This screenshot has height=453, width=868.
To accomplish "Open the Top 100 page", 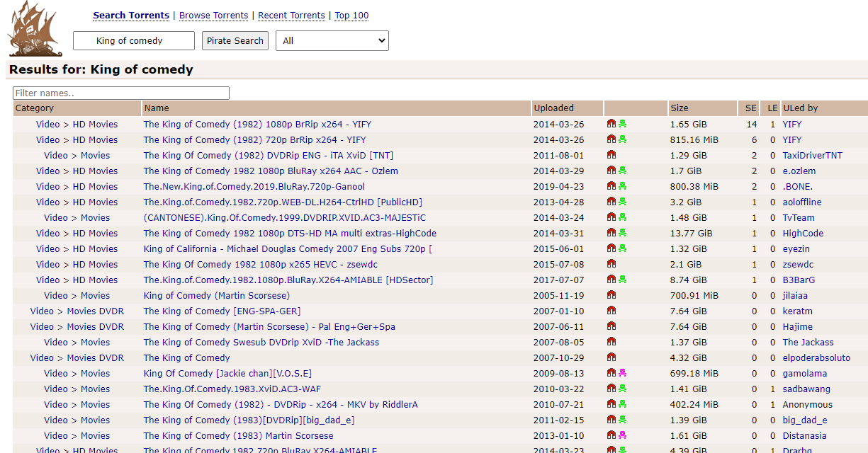I will (x=351, y=15).
